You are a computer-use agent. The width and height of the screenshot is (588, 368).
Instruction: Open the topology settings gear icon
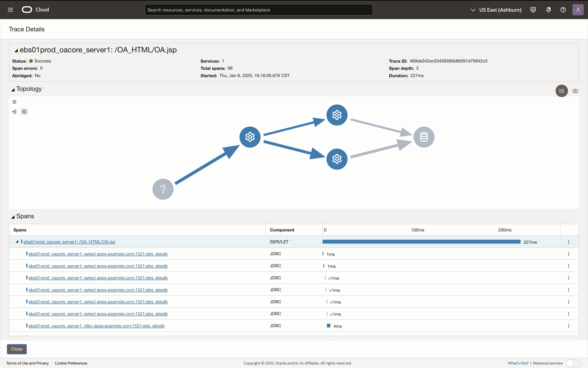coord(24,112)
